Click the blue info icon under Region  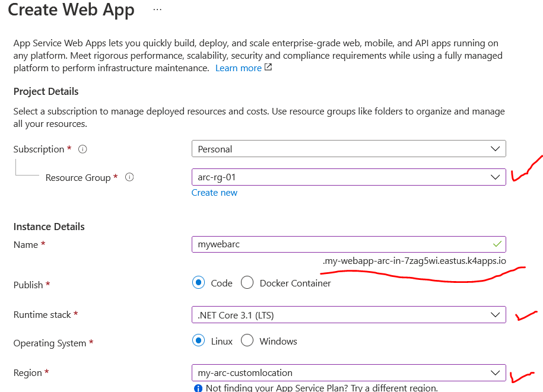point(198,388)
